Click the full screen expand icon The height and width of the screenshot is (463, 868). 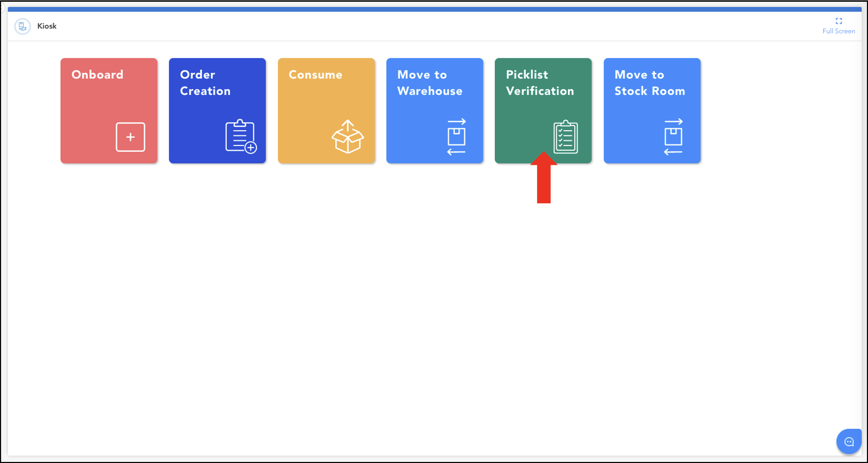pyautogui.click(x=838, y=21)
